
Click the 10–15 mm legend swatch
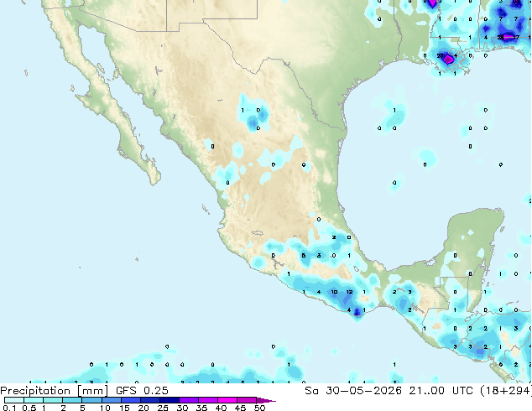tap(111, 400)
